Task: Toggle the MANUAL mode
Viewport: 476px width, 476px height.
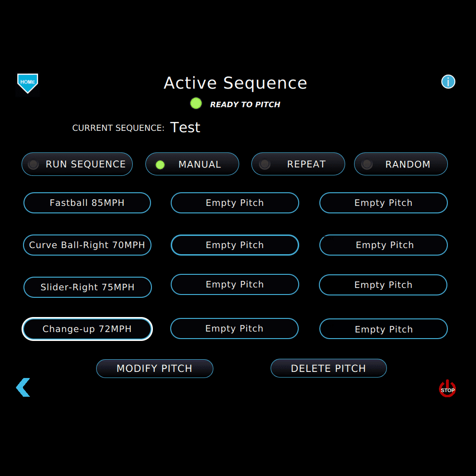Action: point(192,164)
